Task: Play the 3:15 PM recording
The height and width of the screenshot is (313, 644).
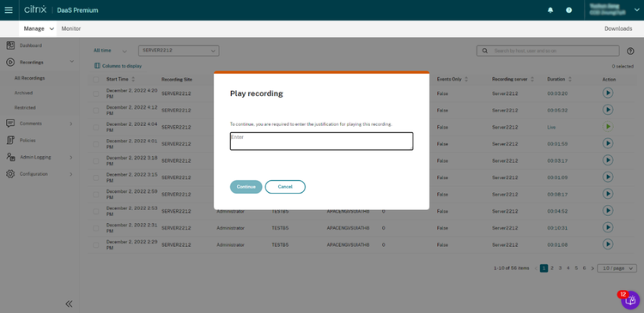Action: (x=608, y=178)
